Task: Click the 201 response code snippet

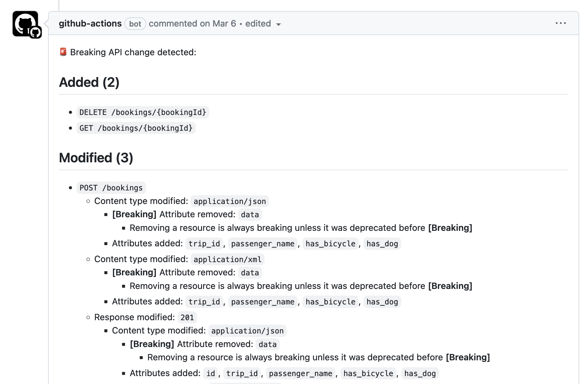Action: (187, 318)
